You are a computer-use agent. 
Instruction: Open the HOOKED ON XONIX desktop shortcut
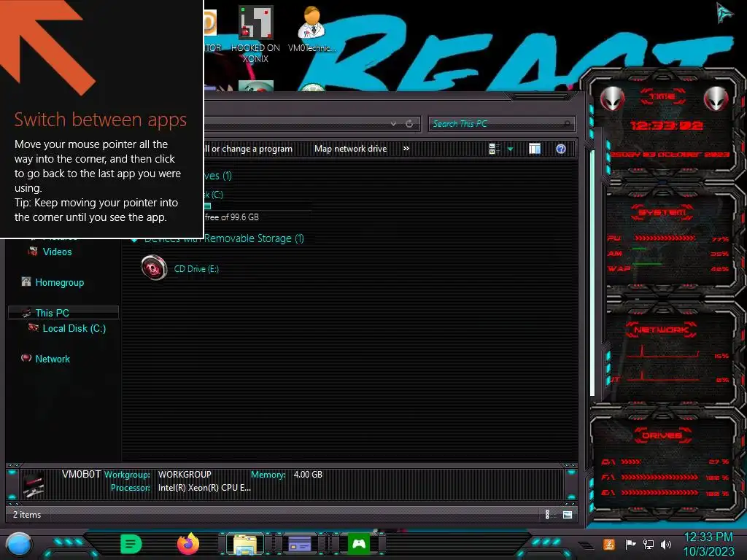255,34
